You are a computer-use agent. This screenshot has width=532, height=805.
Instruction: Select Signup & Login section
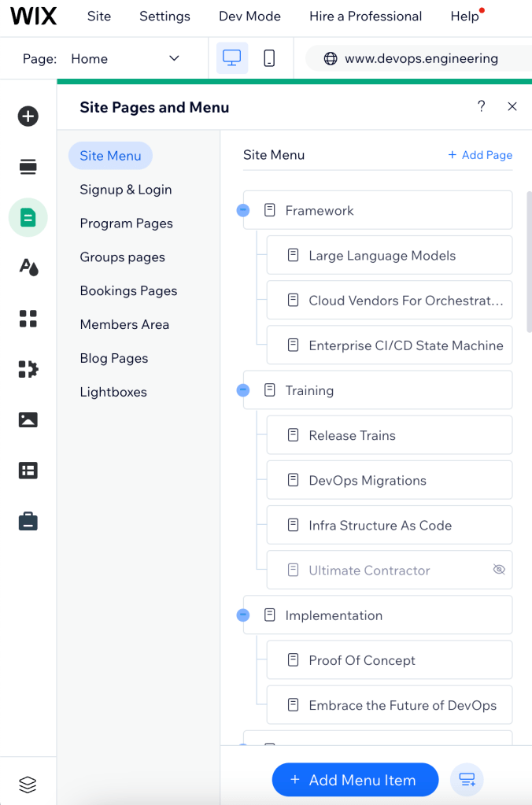126,190
